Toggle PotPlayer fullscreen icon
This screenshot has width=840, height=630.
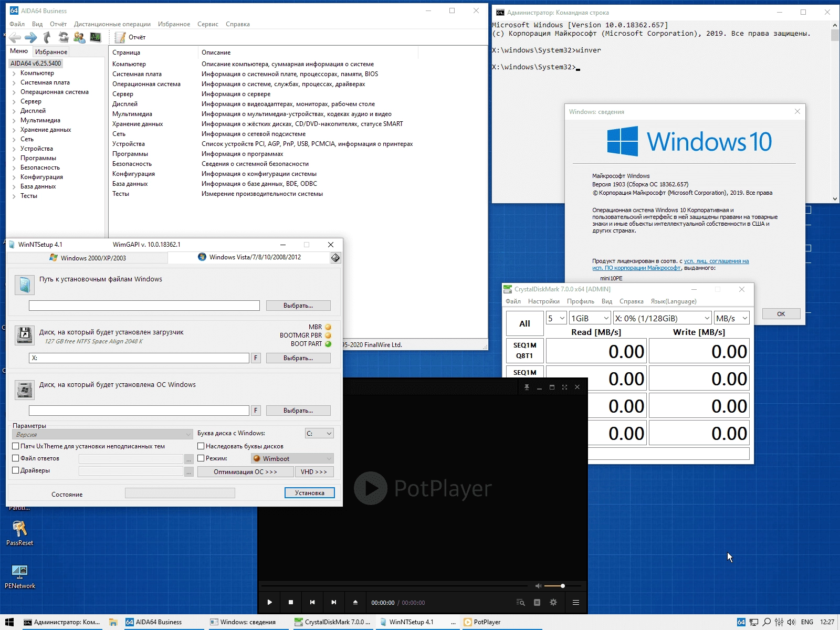tap(564, 387)
